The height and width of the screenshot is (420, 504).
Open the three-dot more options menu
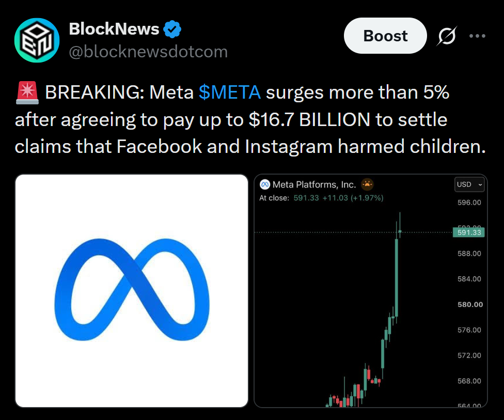point(477,36)
